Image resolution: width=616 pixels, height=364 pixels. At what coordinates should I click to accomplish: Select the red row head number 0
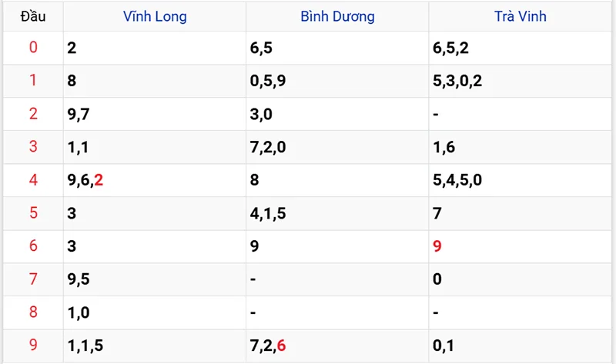tap(33, 48)
